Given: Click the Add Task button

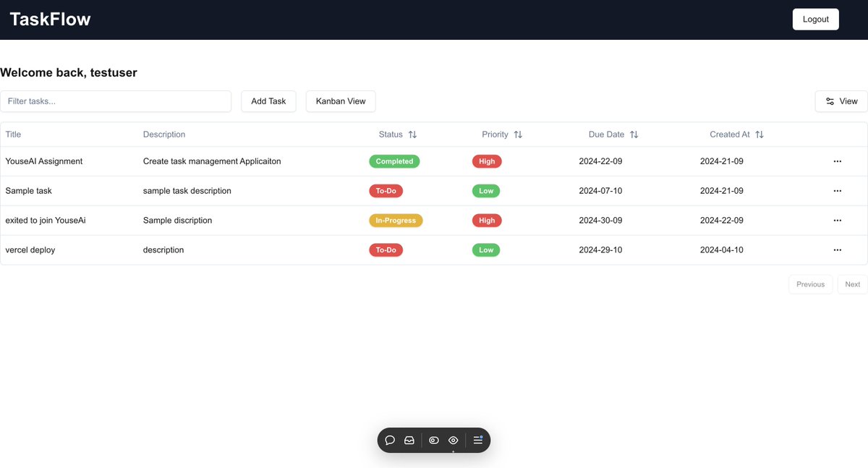Looking at the screenshot, I should pyautogui.click(x=268, y=101).
